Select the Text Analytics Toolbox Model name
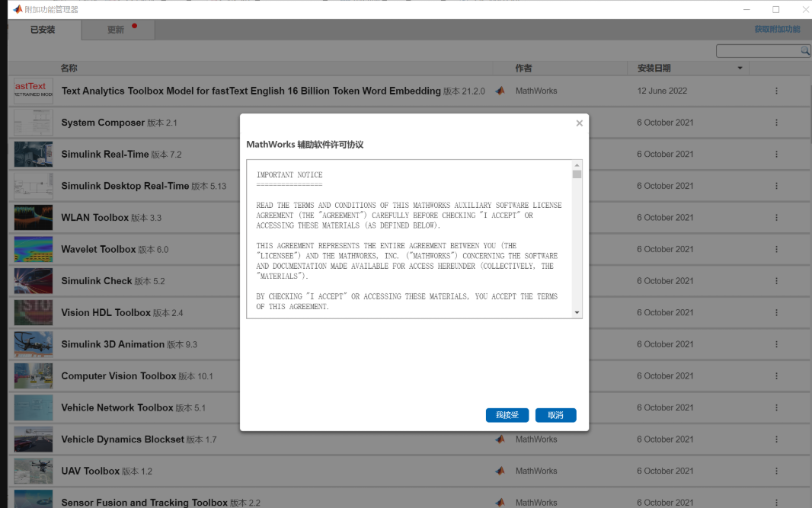The width and height of the screenshot is (812, 508). [251, 91]
